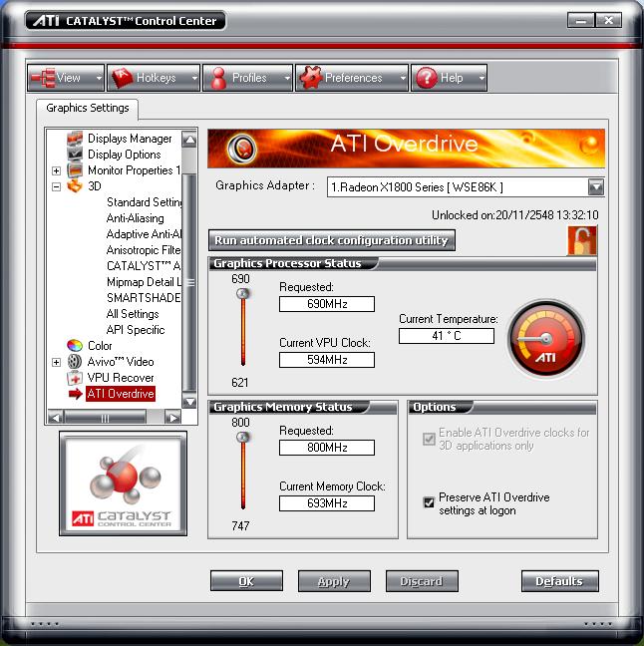Select Anisotropic Filtering tree item
This screenshot has width=644, height=646.
tap(144, 250)
